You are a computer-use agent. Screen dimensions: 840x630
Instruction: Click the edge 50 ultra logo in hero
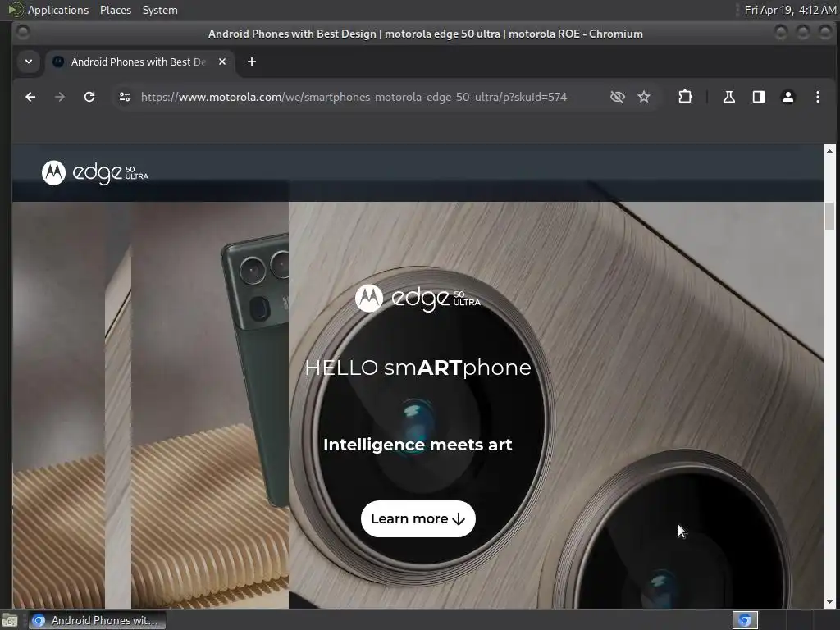coord(418,298)
